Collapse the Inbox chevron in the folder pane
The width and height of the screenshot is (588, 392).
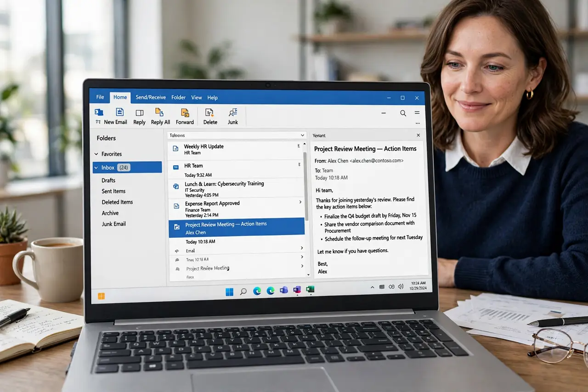[96, 168]
